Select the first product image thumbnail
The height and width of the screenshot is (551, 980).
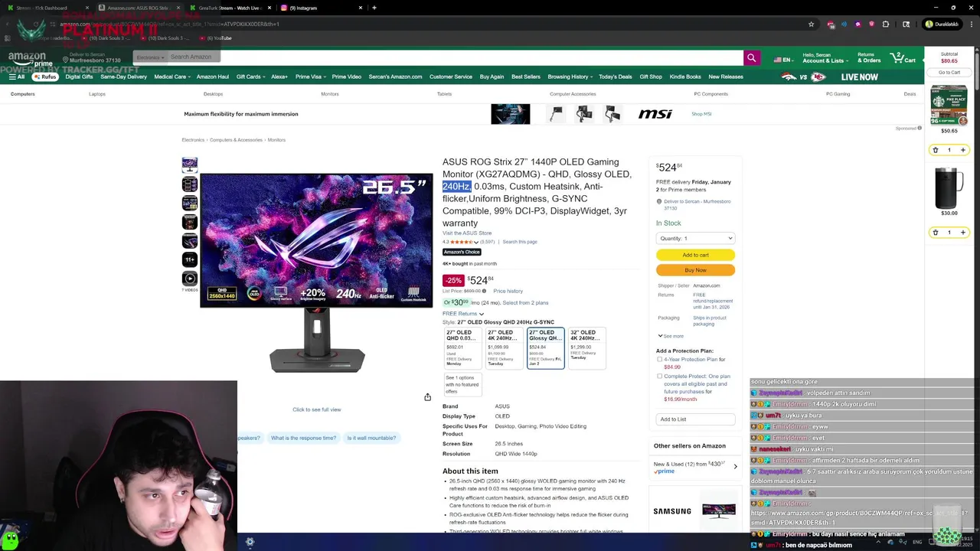pos(189,165)
